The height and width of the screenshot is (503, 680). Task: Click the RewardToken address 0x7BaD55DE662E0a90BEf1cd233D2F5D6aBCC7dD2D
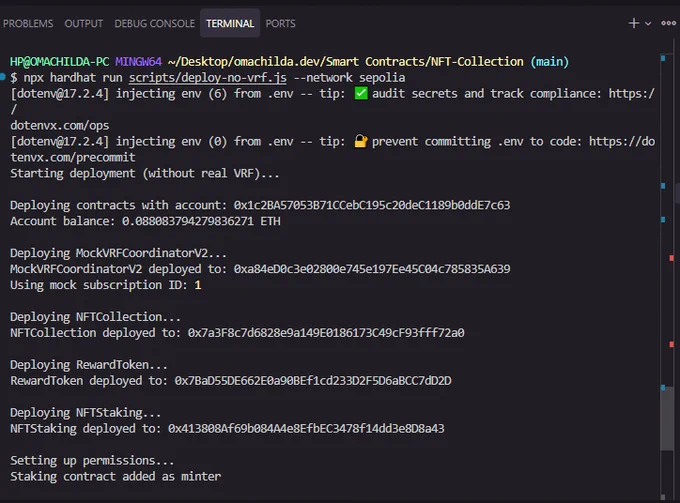(313, 381)
